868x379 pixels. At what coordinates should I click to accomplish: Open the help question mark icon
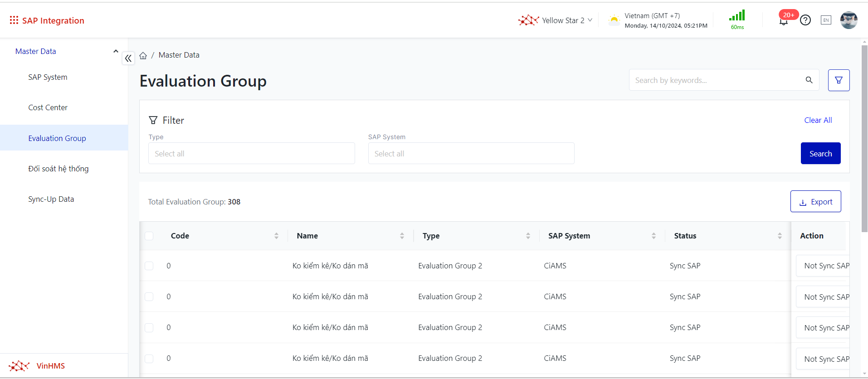805,20
